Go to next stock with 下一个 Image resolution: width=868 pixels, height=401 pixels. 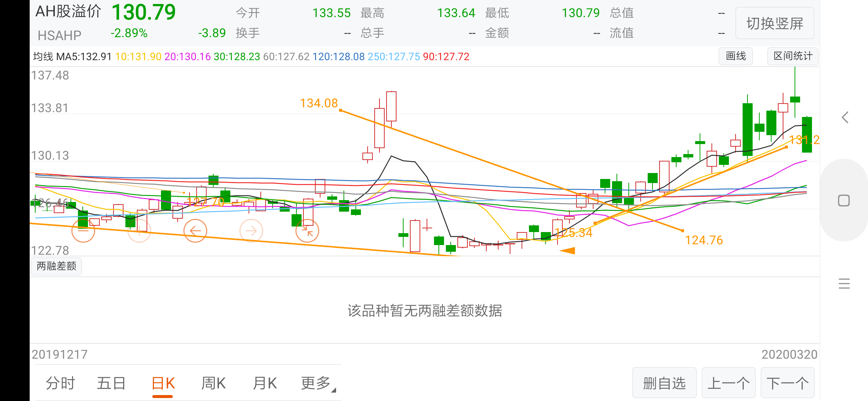(x=787, y=383)
